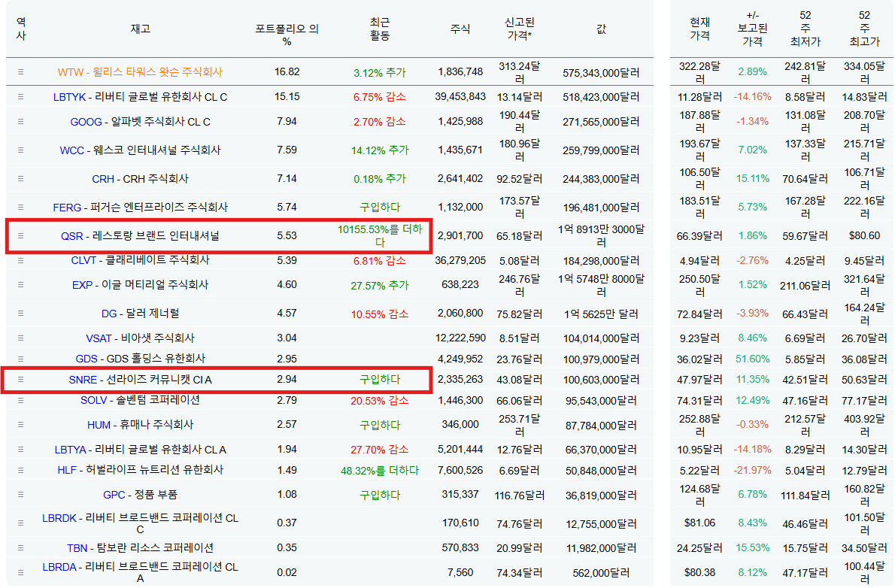Image resolution: width=895 pixels, height=588 pixels.
Task: Click the 재고 column header
Action: pos(141,29)
